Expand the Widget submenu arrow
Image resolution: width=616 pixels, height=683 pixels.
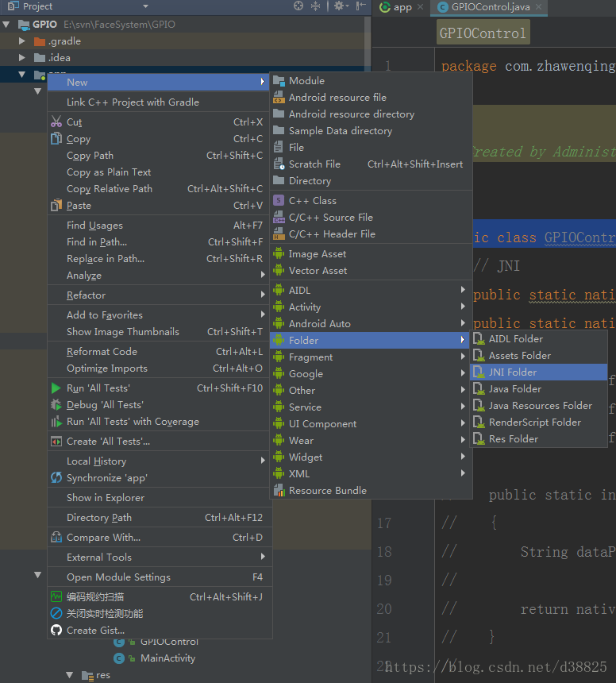coord(463,457)
